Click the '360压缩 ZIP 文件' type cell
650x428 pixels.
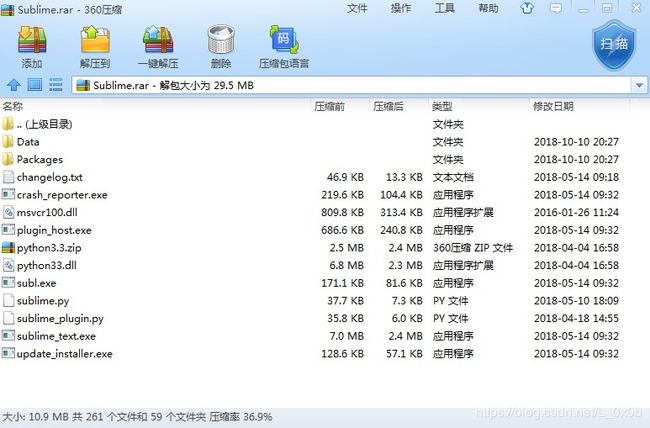click(473, 248)
